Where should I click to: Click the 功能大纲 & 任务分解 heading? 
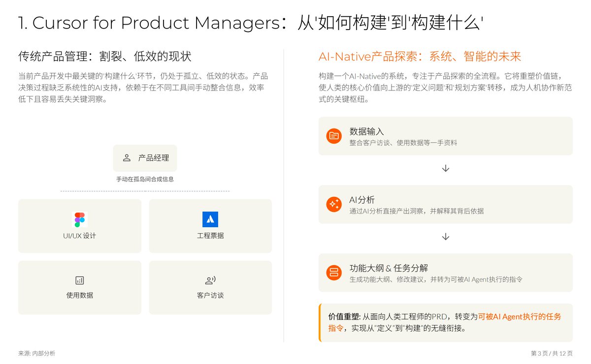pyautogui.click(x=389, y=268)
